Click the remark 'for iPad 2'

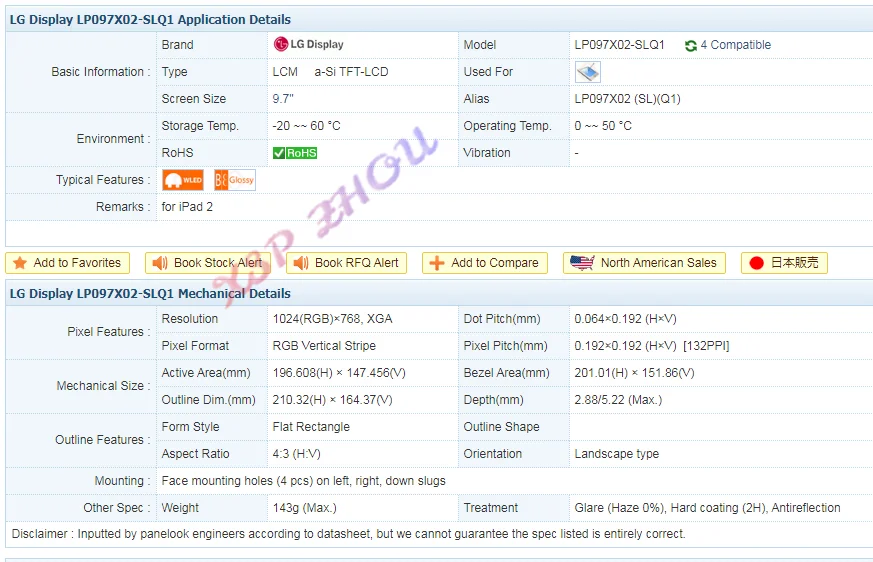click(x=187, y=207)
